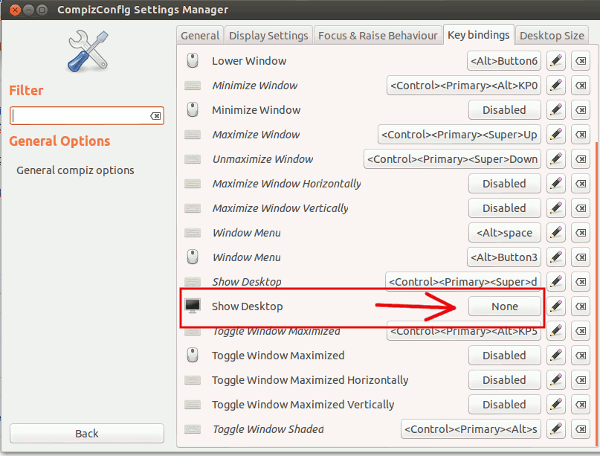Edit the Unmaximize Window binding

click(556, 159)
